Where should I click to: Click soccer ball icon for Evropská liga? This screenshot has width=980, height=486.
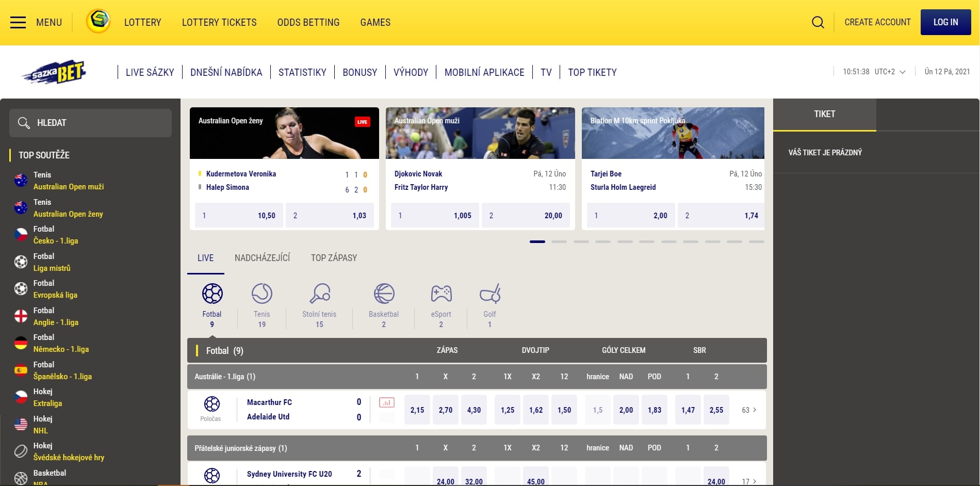(x=21, y=288)
